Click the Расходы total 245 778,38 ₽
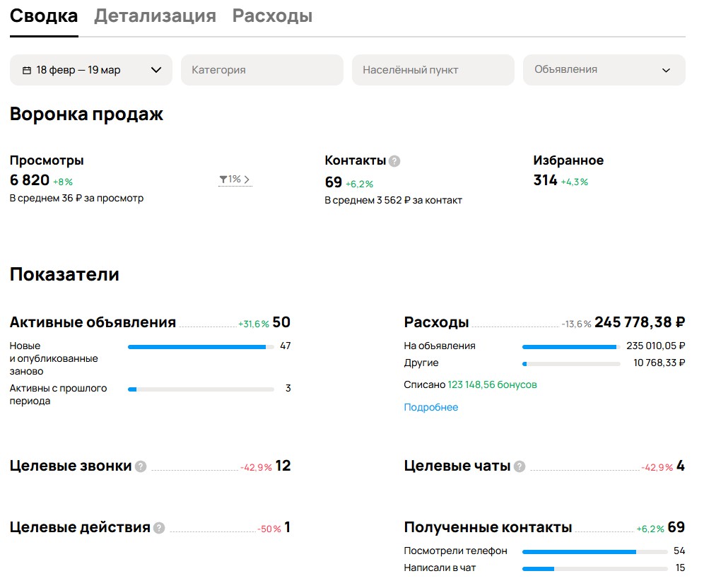This screenshot has height=588, width=704. pos(640,322)
